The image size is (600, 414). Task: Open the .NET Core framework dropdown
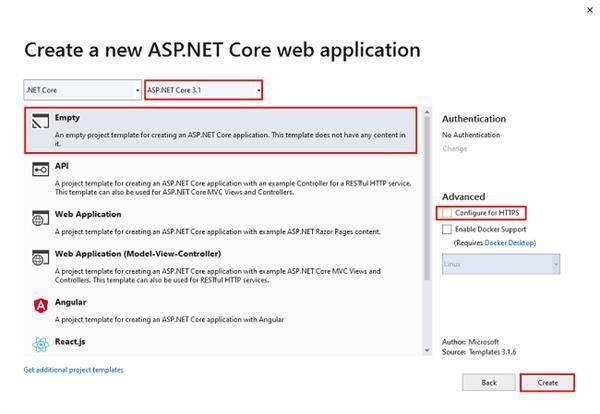83,90
